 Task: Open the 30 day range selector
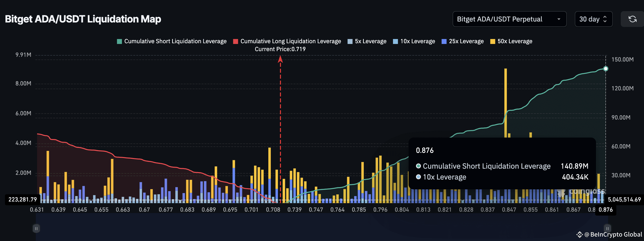click(x=594, y=19)
